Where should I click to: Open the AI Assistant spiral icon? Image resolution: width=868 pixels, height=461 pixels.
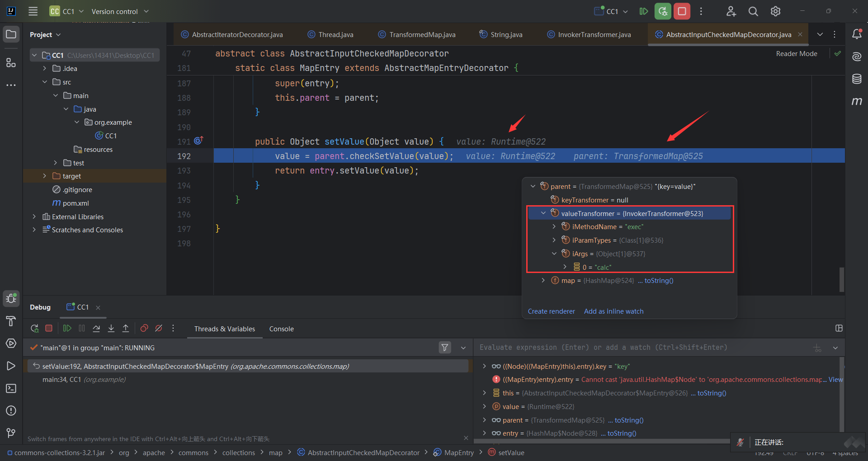coord(857,56)
